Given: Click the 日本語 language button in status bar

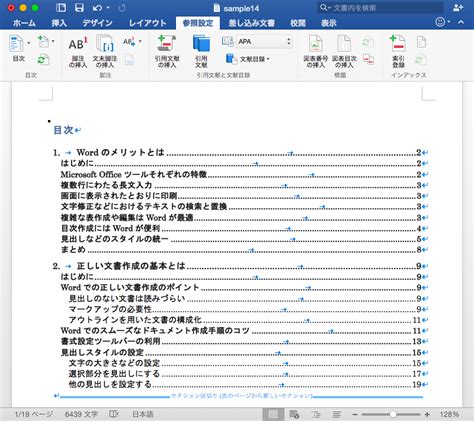Looking at the screenshot, I should pyautogui.click(x=143, y=414).
